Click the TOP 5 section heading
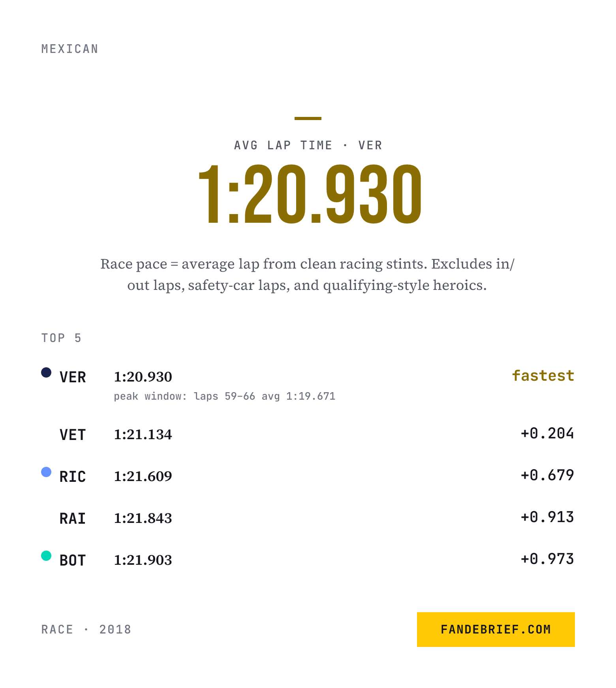 pos(62,338)
